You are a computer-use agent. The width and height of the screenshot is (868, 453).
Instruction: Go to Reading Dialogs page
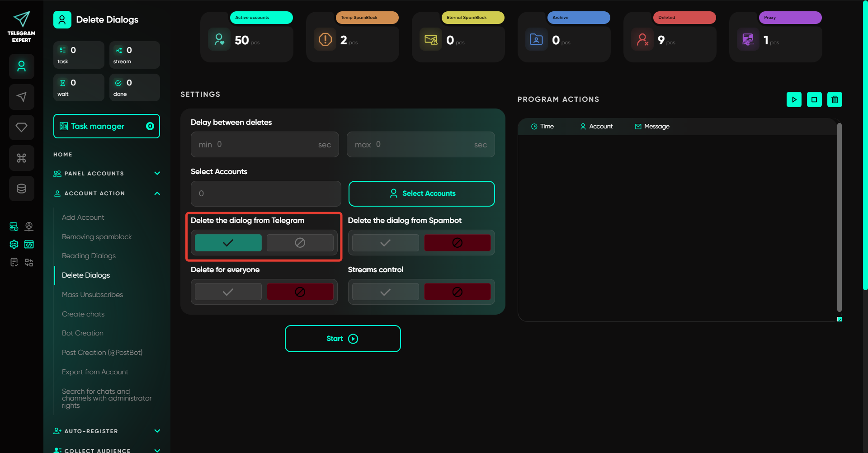pyautogui.click(x=89, y=256)
